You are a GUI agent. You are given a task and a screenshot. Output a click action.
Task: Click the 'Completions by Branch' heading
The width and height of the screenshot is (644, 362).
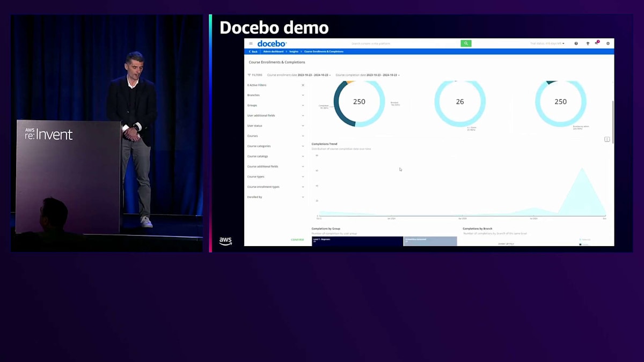point(478,229)
